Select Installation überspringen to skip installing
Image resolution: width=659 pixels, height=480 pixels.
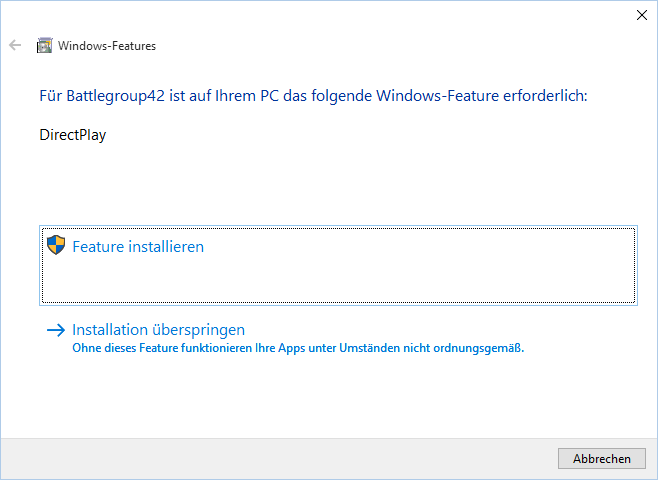coord(158,330)
